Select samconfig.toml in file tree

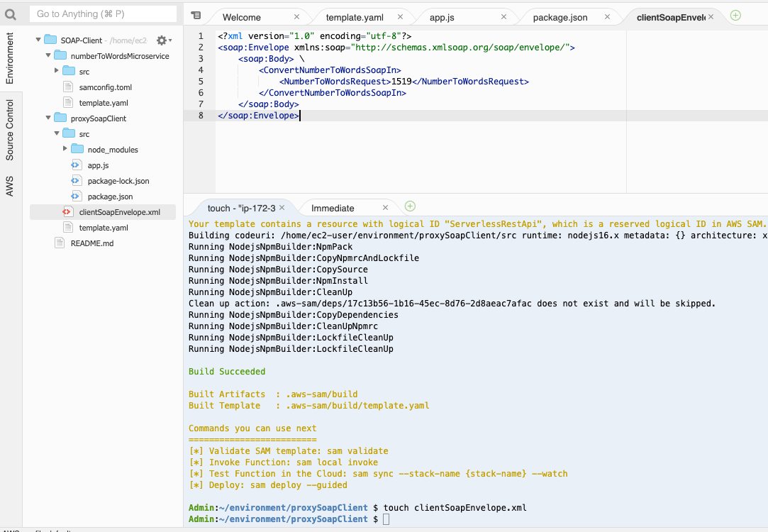[x=105, y=87]
